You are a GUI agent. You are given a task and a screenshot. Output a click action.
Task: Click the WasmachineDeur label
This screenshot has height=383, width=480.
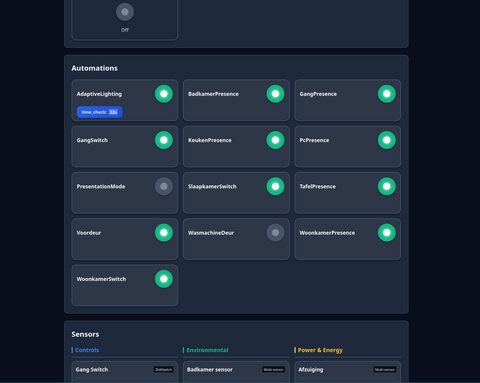tap(211, 233)
